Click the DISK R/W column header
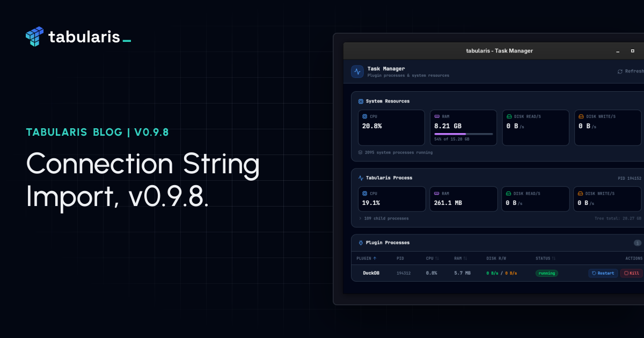Screen dimensions: 644x338 coord(495,259)
